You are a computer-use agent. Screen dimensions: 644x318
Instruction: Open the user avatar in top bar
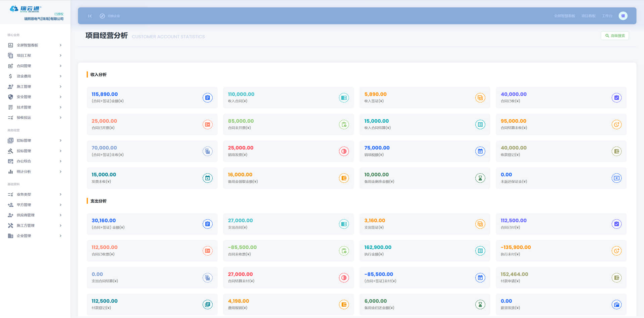pos(623,16)
